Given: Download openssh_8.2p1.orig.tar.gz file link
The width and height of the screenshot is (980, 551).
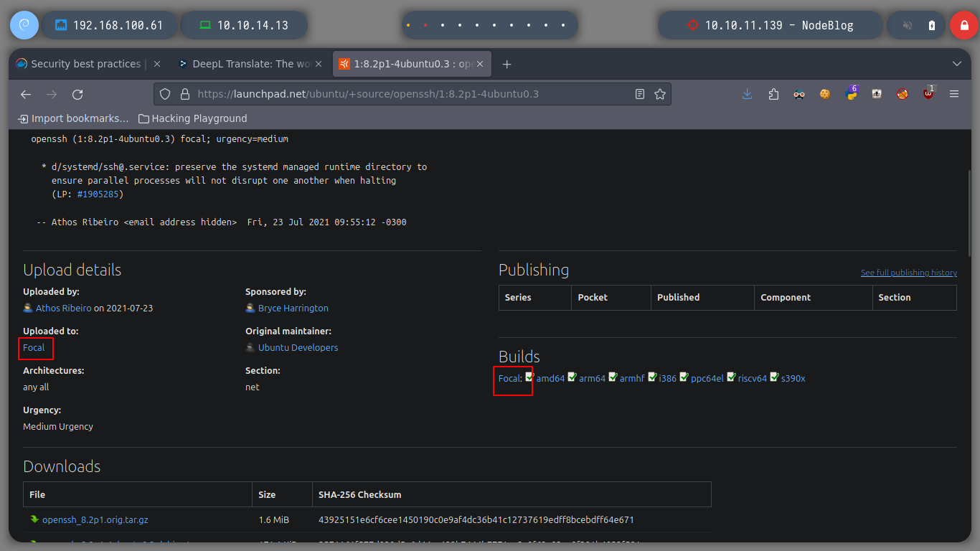Looking at the screenshot, I should coord(95,519).
